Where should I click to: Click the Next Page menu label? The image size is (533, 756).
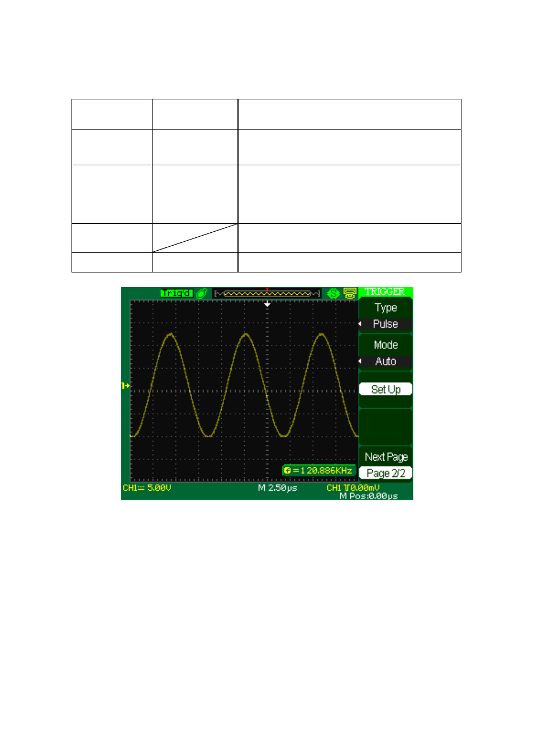coord(386,457)
